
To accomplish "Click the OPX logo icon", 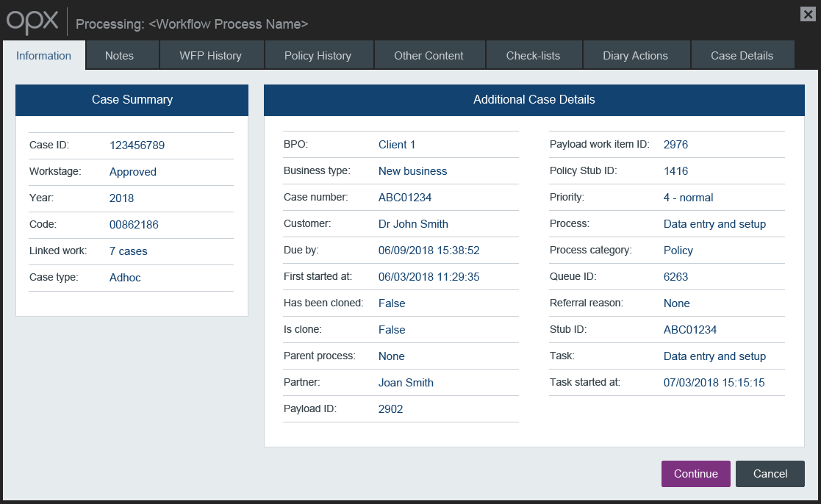I will click(x=32, y=22).
